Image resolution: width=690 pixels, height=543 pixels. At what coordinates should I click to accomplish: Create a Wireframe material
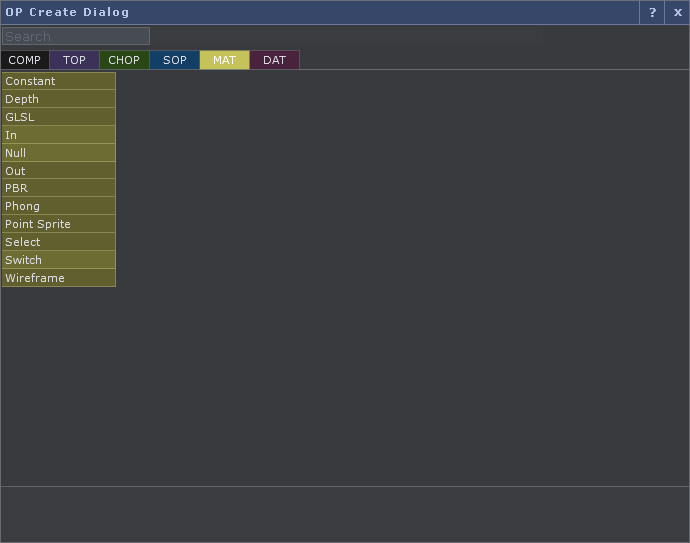click(58, 278)
